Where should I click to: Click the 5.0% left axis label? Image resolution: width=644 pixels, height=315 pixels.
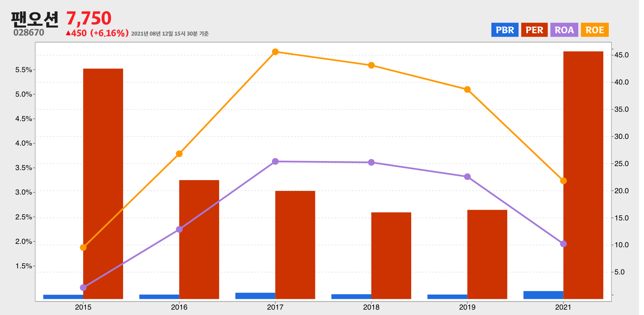tap(24, 94)
